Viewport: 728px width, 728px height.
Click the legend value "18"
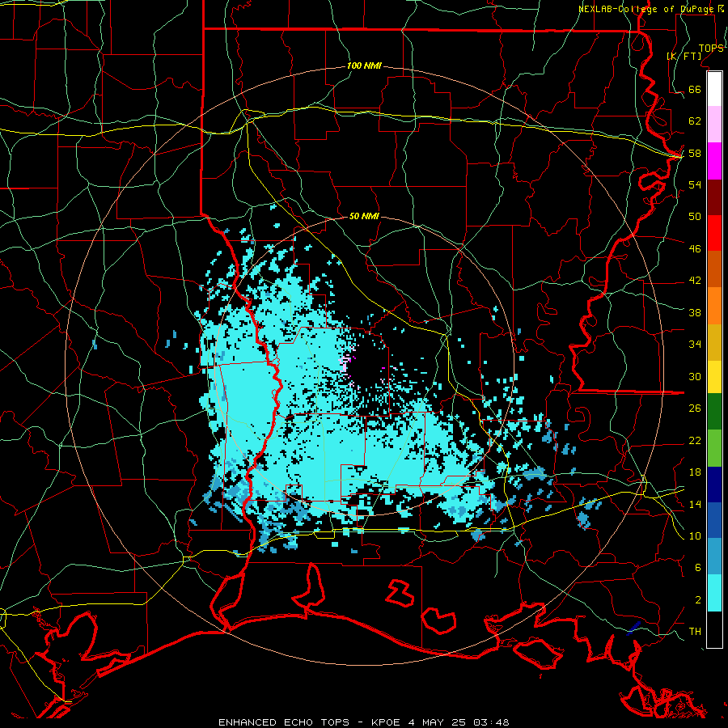pyautogui.click(x=695, y=472)
